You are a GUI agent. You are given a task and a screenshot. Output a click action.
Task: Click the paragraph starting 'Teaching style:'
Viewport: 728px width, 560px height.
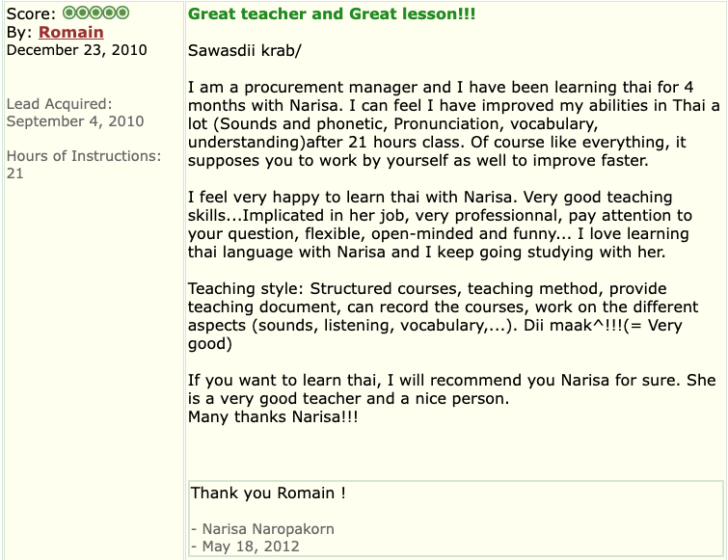tap(443, 316)
